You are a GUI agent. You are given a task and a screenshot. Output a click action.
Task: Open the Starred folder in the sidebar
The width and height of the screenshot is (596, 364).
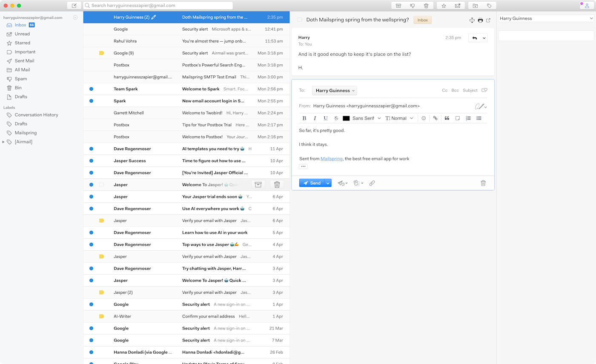[x=23, y=43]
